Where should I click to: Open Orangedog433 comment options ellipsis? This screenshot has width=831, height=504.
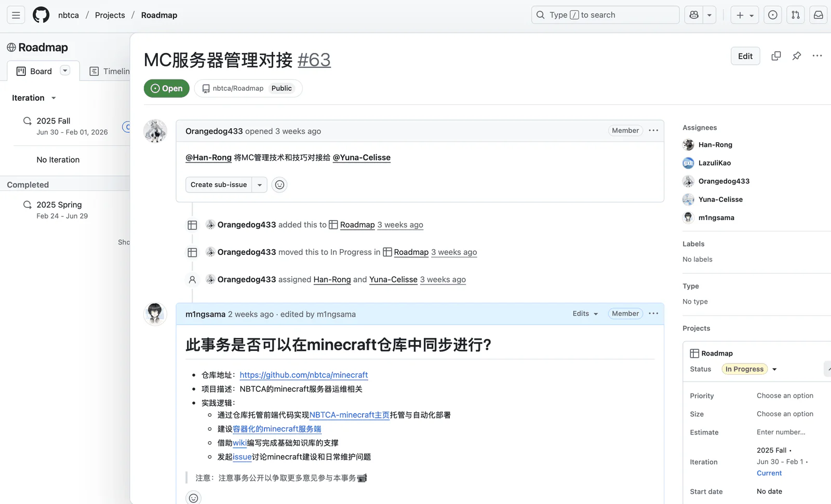click(653, 131)
